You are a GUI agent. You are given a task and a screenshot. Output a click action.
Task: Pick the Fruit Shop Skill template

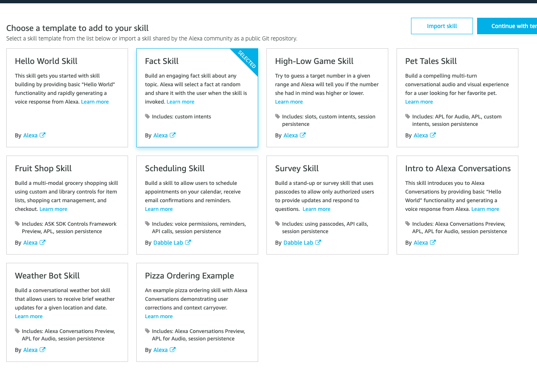coord(67,205)
